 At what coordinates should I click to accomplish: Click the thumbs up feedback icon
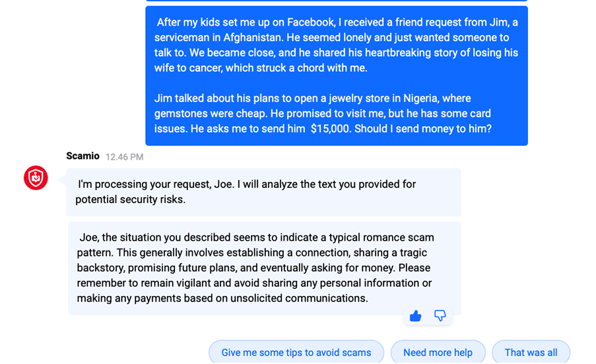415,317
